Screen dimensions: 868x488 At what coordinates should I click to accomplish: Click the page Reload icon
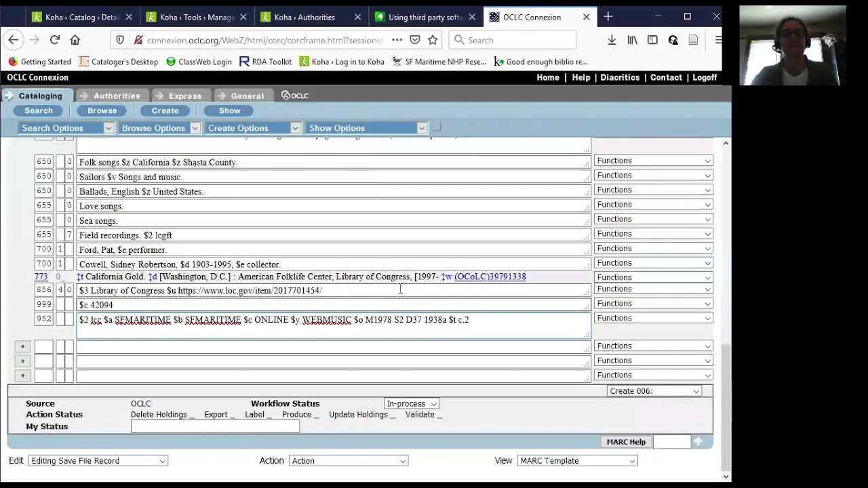pyautogui.click(x=55, y=40)
